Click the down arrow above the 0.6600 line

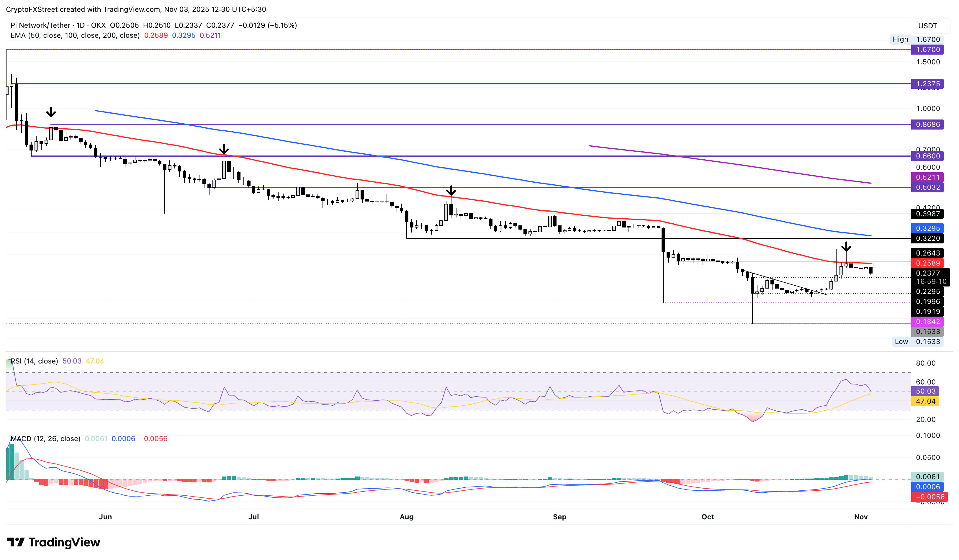(224, 149)
